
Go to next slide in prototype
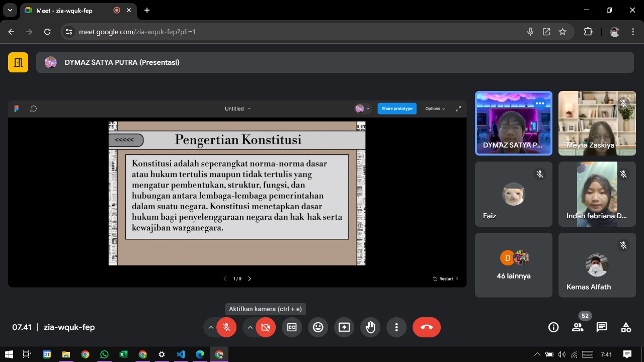pyautogui.click(x=250, y=279)
